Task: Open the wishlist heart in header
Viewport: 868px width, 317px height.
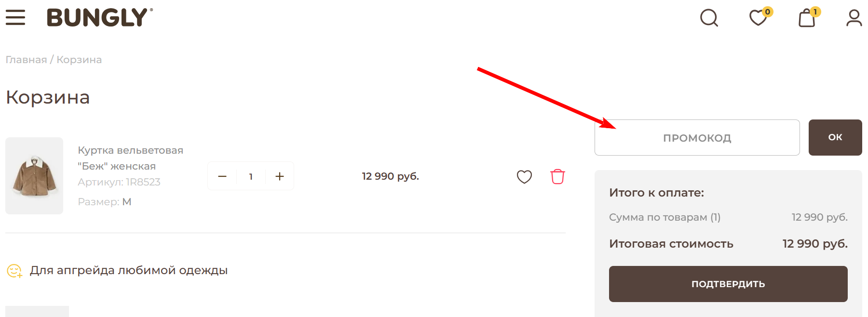Action: click(758, 18)
